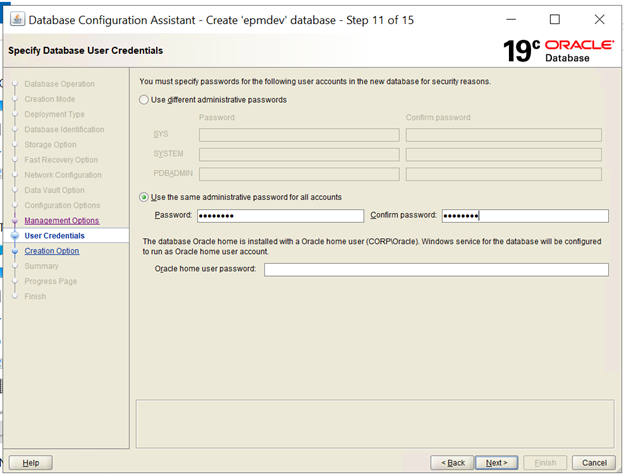Click the SYS password field
The image size is (624, 475).
click(299, 135)
